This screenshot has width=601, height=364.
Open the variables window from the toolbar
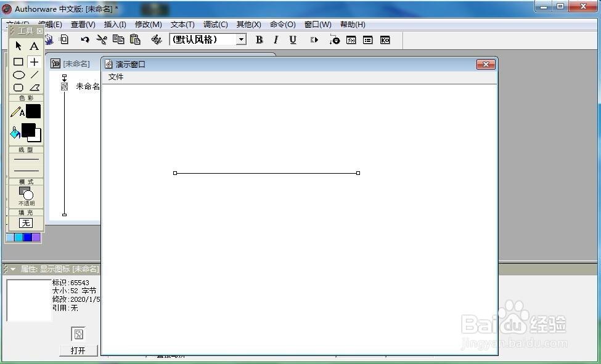pos(367,40)
